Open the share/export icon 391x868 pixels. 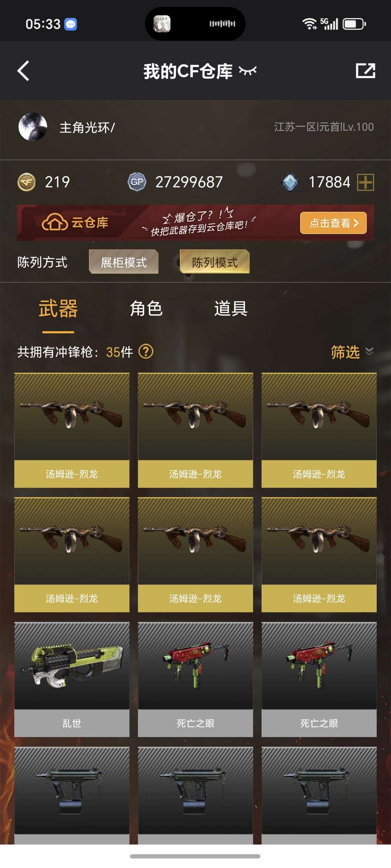coord(365,71)
